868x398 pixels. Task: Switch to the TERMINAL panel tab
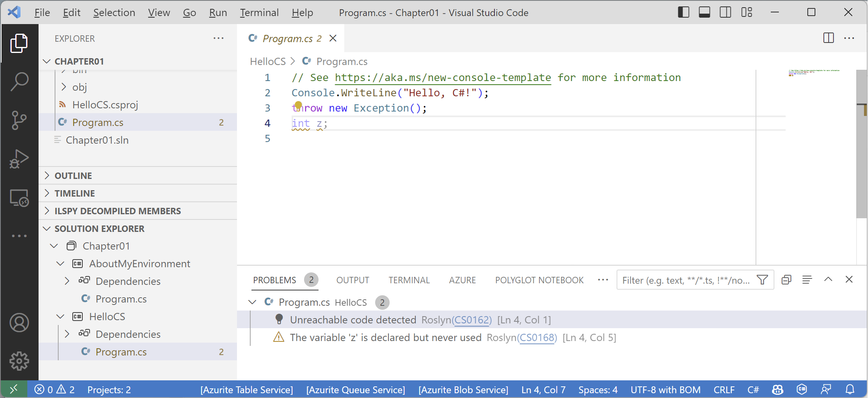[409, 280]
